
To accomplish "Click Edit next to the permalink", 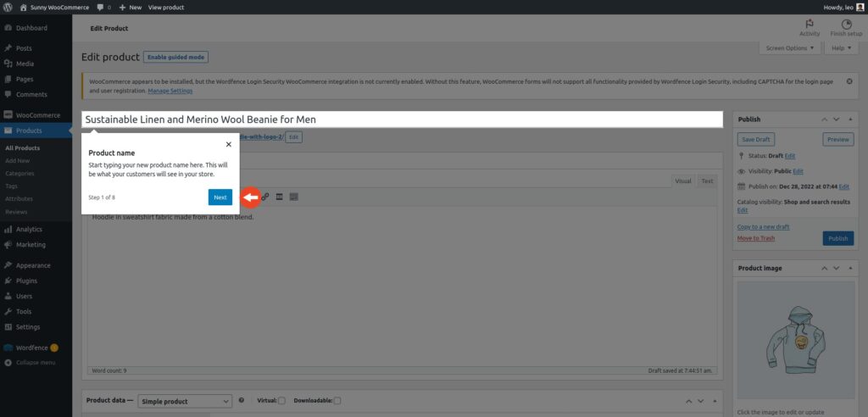I will point(294,136).
